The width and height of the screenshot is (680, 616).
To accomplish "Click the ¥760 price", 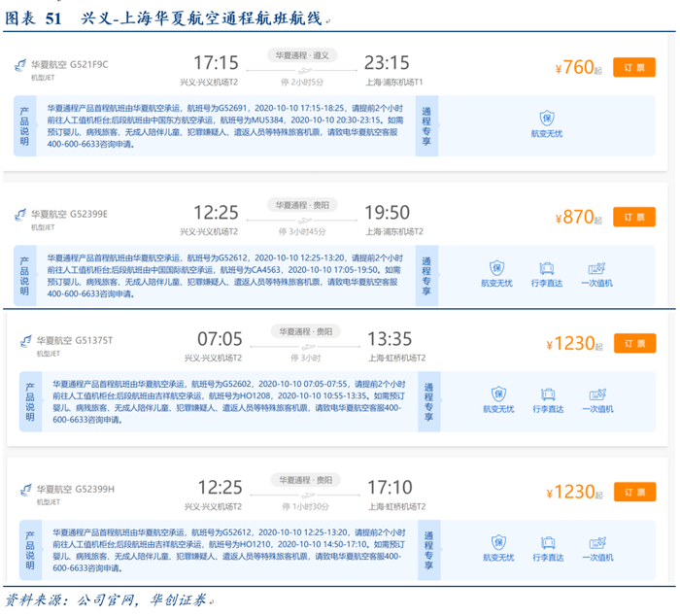I will (579, 68).
